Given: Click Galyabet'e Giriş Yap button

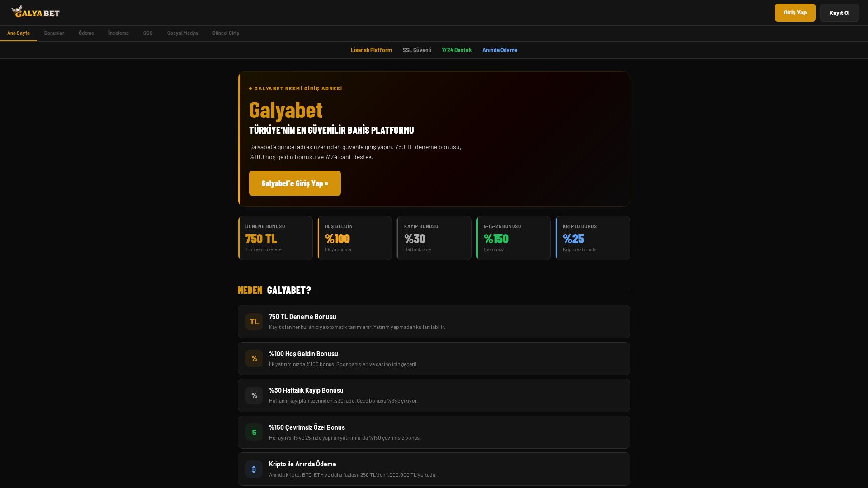Looking at the screenshot, I should click(295, 183).
